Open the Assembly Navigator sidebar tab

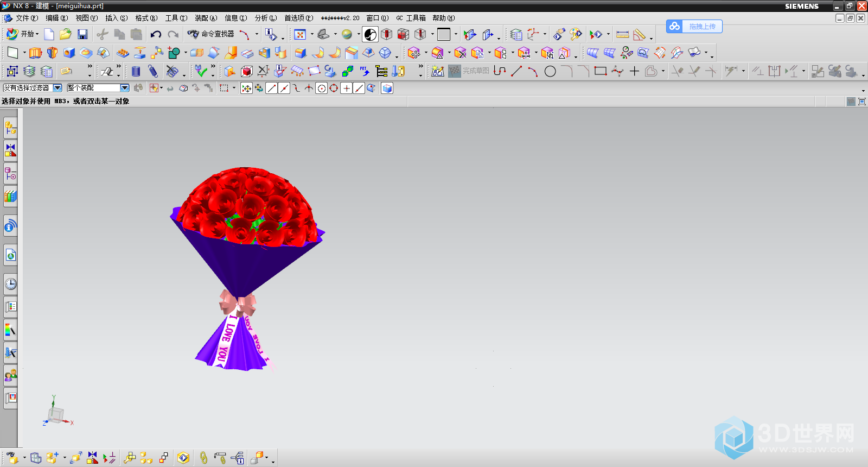10,128
